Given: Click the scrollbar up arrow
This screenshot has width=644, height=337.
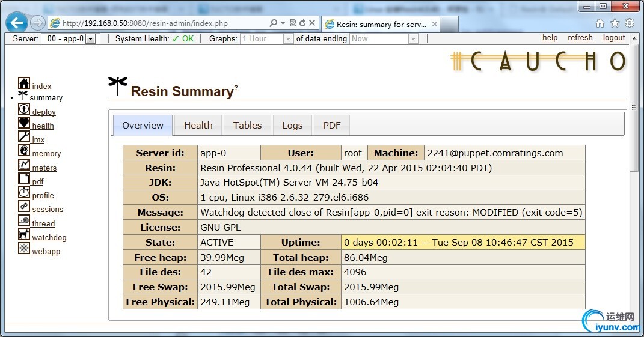Looking at the screenshot, I should [634, 38].
